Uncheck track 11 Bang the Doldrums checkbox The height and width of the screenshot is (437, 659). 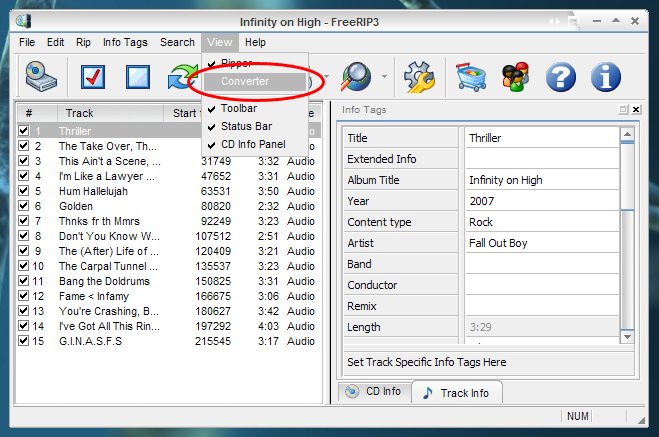(x=24, y=281)
